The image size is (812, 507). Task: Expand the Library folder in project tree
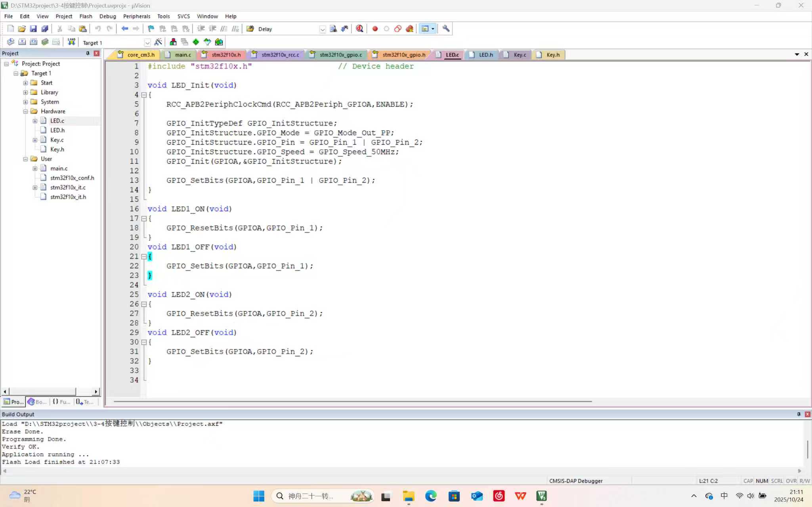(x=25, y=92)
